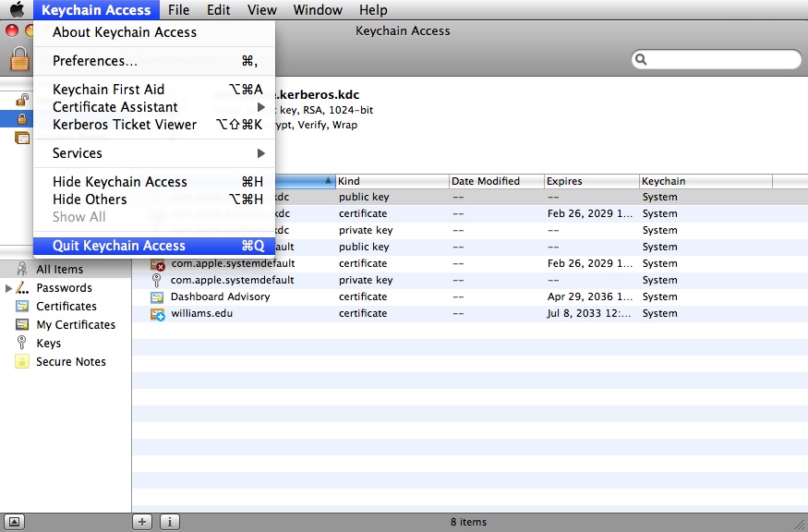This screenshot has width=808, height=532.
Task: Sort by the Expires column header
Action: 592,181
